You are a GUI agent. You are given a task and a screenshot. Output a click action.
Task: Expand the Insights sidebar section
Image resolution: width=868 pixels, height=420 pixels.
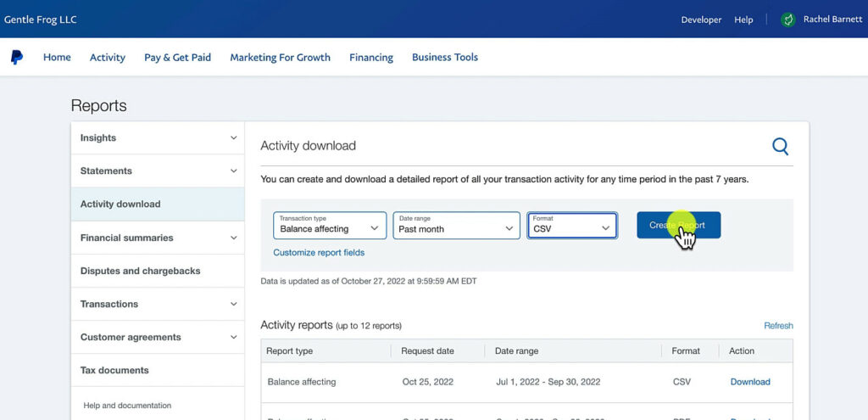point(157,137)
